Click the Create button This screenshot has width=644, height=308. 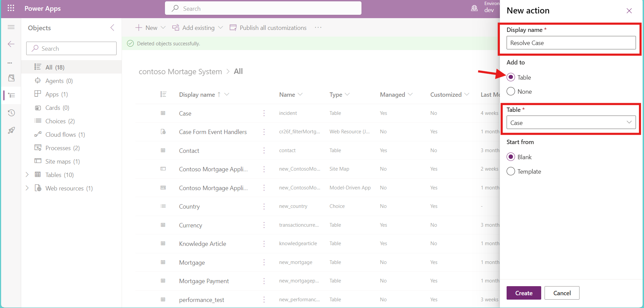click(523, 293)
